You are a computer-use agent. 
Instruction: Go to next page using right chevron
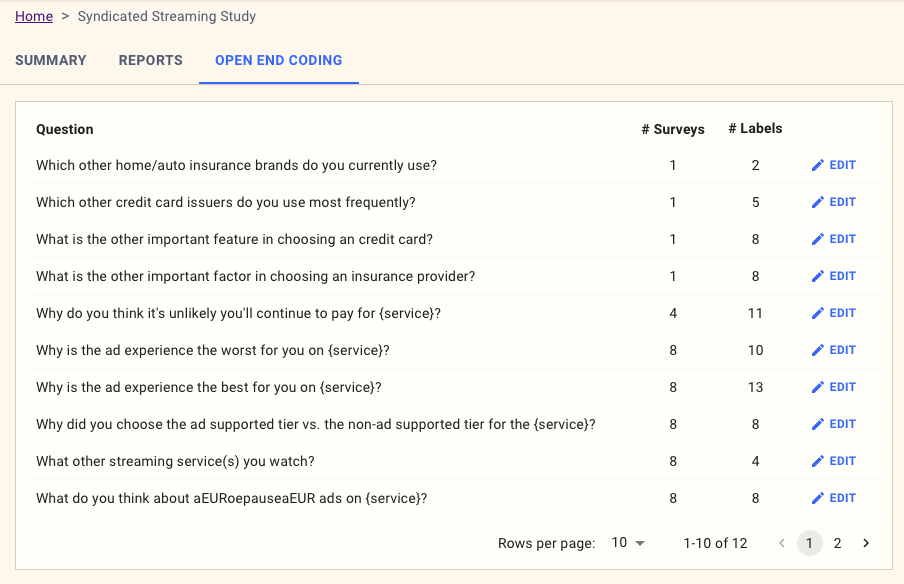pyautogui.click(x=866, y=543)
